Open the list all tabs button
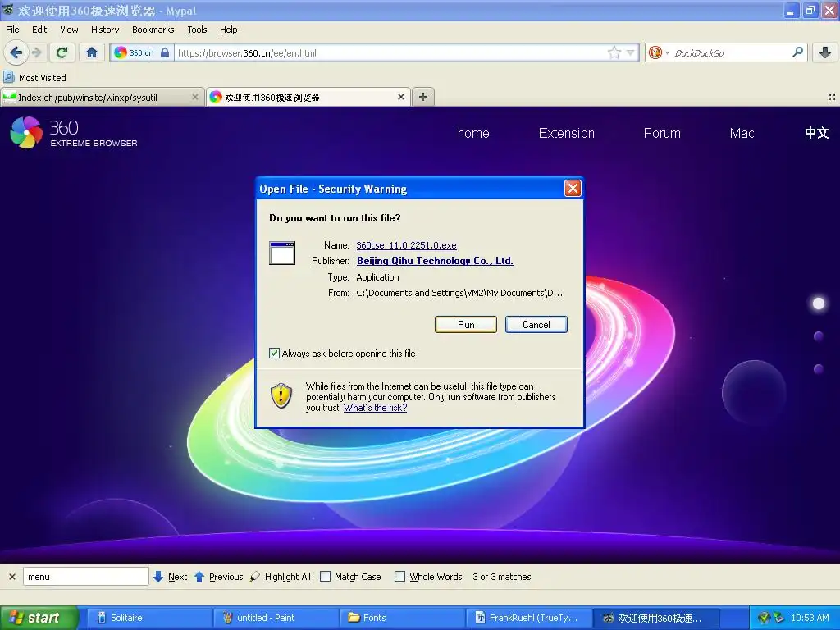840x630 pixels. [832, 97]
